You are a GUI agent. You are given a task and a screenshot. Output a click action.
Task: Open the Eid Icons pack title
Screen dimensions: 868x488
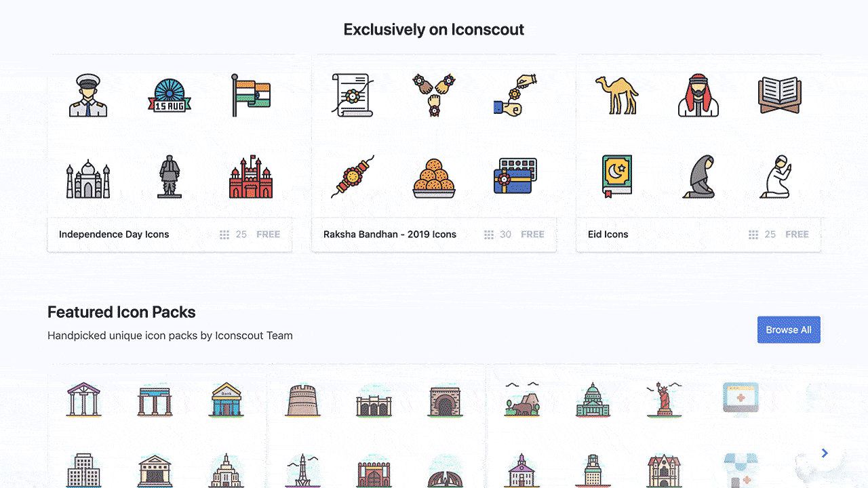pyautogui.click(x=608, y=235)
